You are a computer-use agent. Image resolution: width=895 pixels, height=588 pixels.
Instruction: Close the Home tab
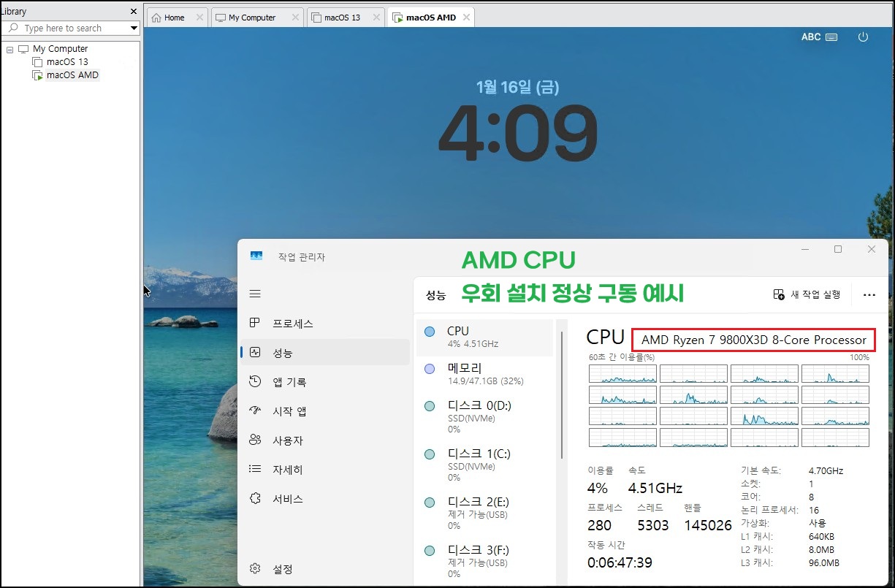click(199, 18)
